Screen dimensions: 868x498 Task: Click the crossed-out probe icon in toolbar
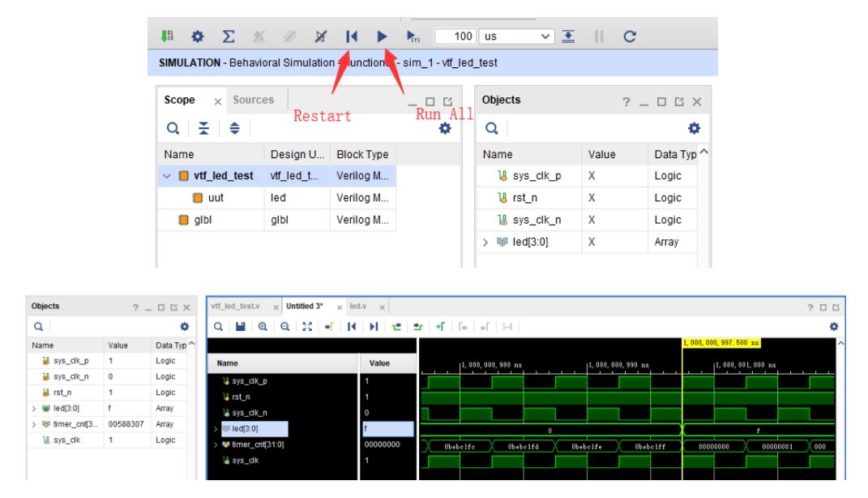pos(320,36)
